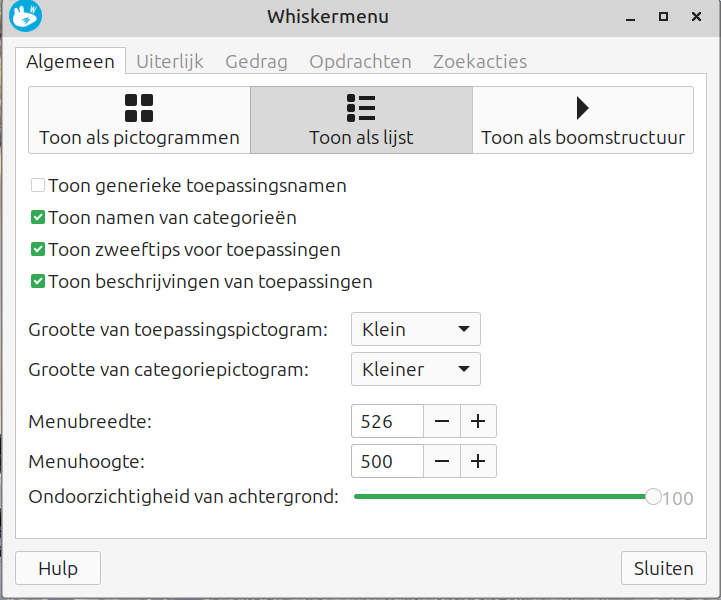Viewport: 721px width, 600px height.
Task: Click the Sluiten button
Action: tap(664, 568)
